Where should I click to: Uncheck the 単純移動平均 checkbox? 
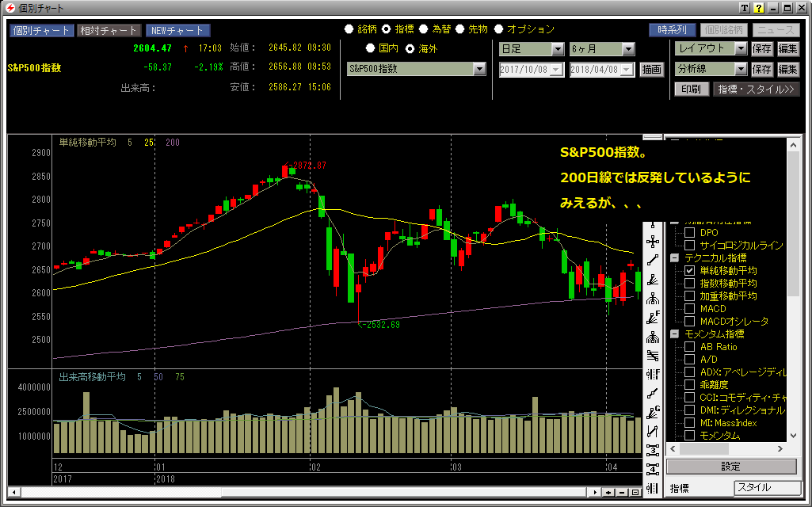tap(690, 270)
